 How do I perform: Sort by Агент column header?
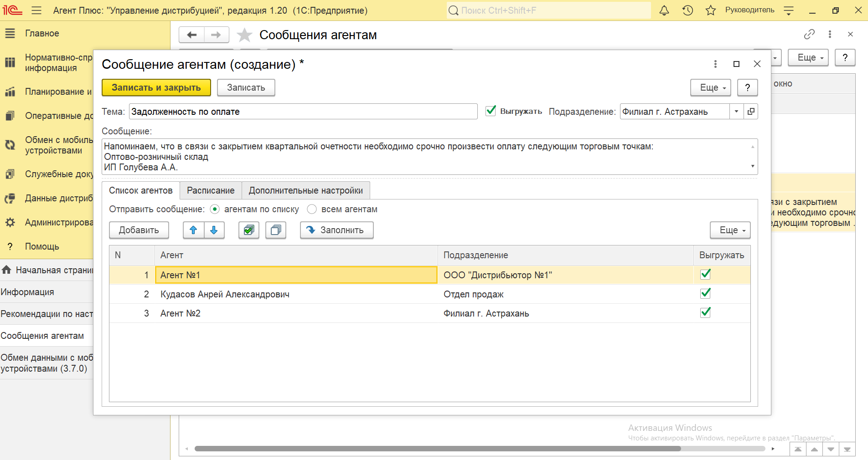[x=296, y=255]
